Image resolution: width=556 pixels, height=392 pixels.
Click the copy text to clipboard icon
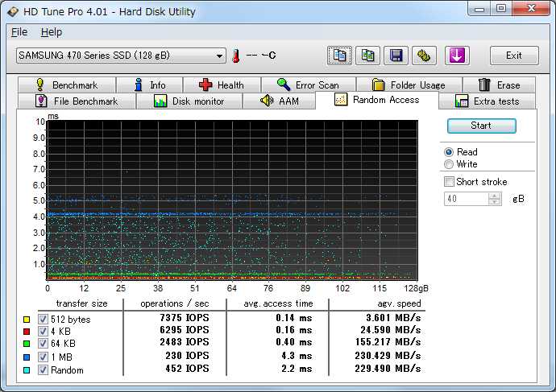339,56
